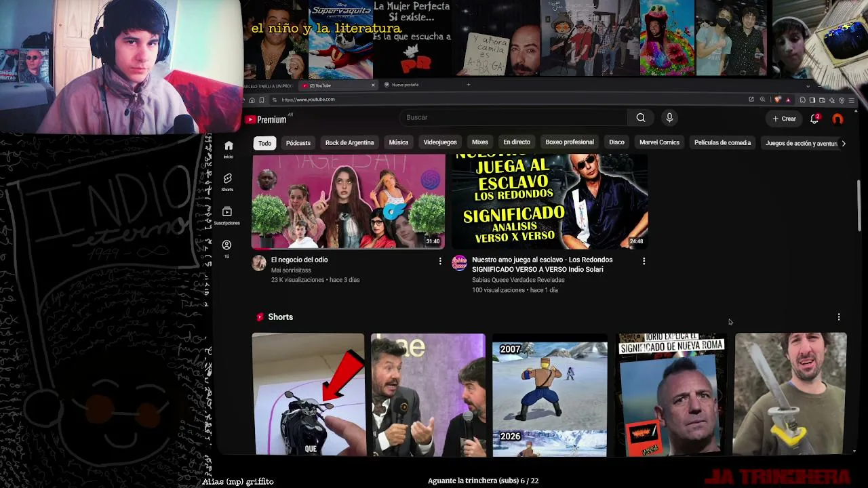Screen dimensions: 868x488
Task: Open Nuestro amo juega al esclavo title
Action: click(542, 264)
